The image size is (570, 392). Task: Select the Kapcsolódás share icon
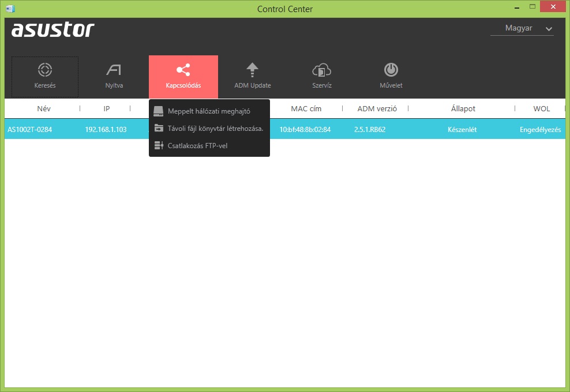(183, 70)
